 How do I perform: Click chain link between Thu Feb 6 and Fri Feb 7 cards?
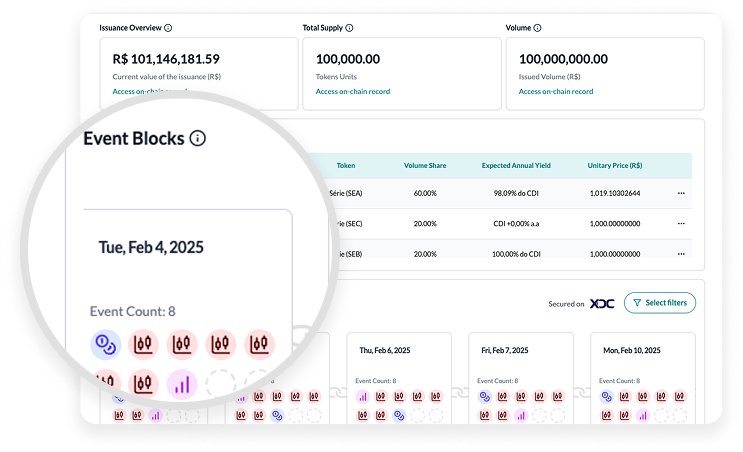[460, 392]
